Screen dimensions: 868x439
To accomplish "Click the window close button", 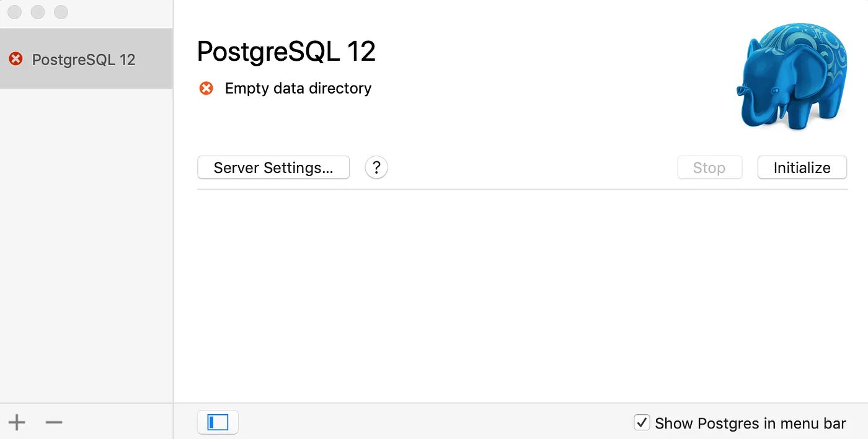I will click(x=14, y=12).
